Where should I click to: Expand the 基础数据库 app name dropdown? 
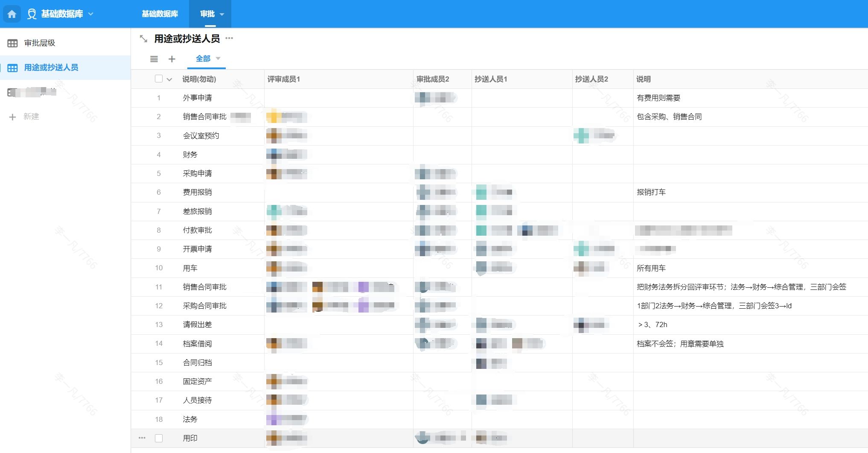pos(91,14)
